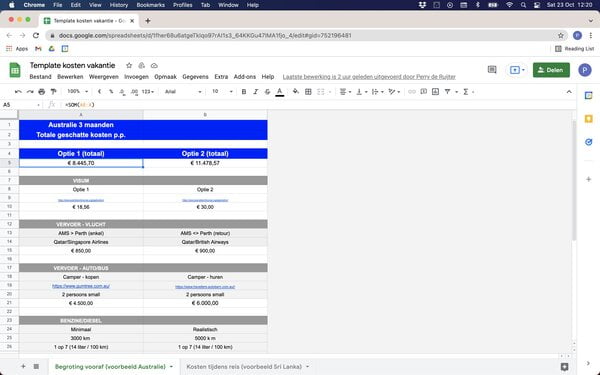Bookmark this page with star icon
The image size is (600, 375).
point(561,36)
